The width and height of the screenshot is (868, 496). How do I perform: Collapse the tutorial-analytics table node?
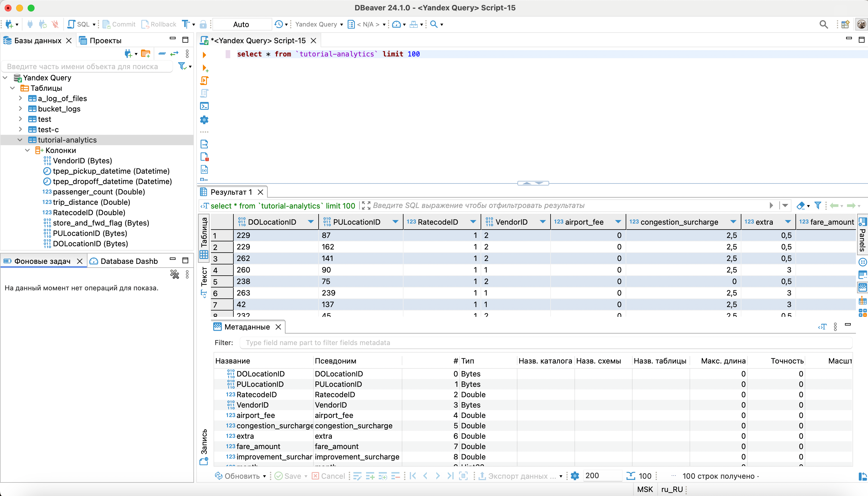pyautogui.click(x=20, y=140)
